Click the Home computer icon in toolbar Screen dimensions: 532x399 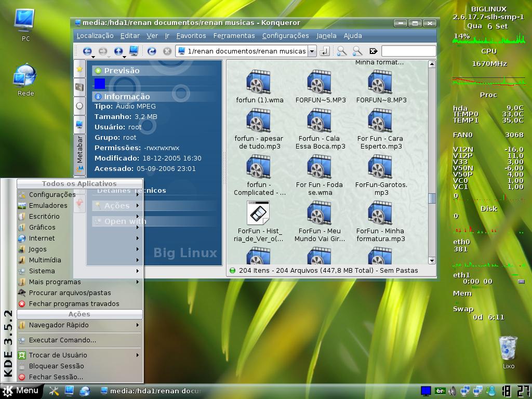[134, 50]
